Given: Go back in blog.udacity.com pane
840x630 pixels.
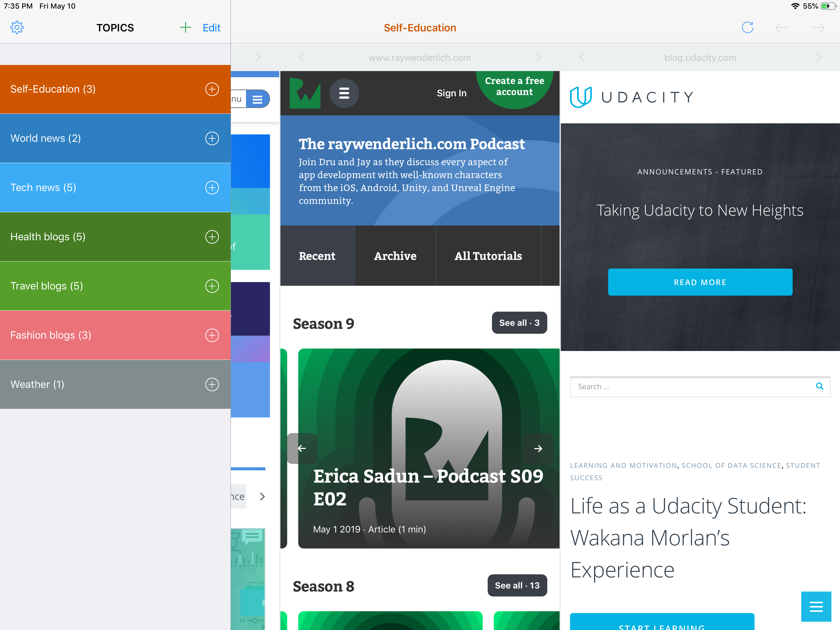Looking at the screenshot, I should click(582, 58).
